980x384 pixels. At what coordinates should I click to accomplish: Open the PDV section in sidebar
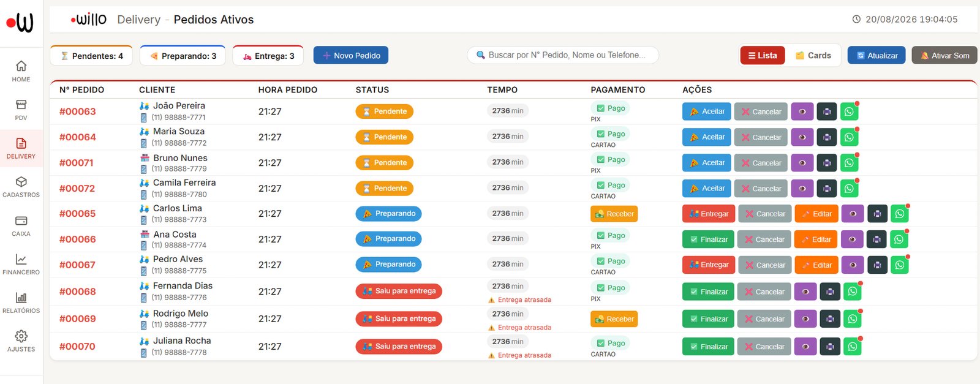tap(21, 110)
